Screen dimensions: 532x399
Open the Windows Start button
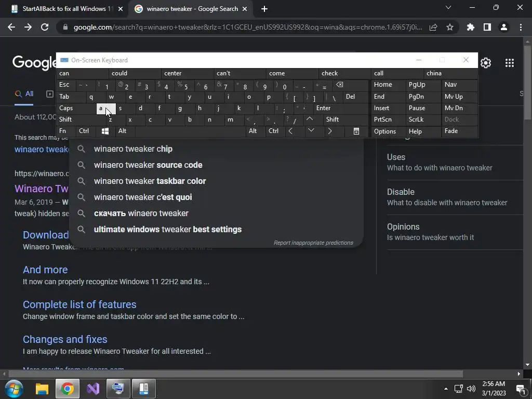(14, 389)
